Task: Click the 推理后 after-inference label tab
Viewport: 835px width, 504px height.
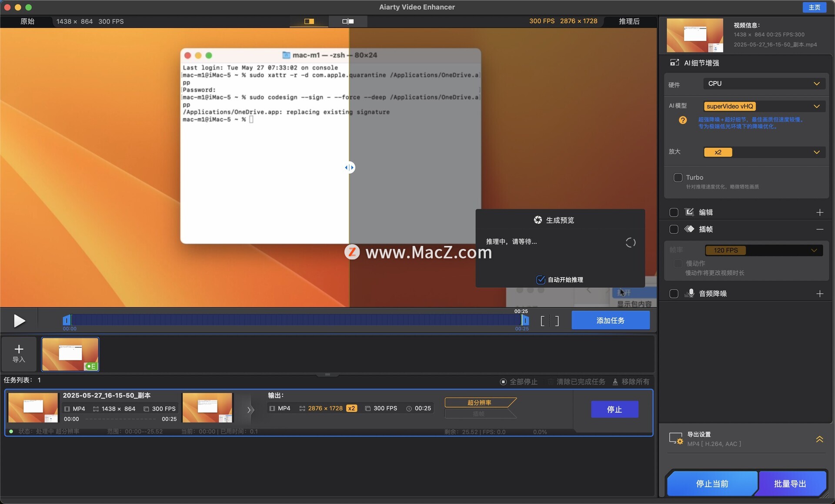Action: pyautogui.click(x=629, y=21)
